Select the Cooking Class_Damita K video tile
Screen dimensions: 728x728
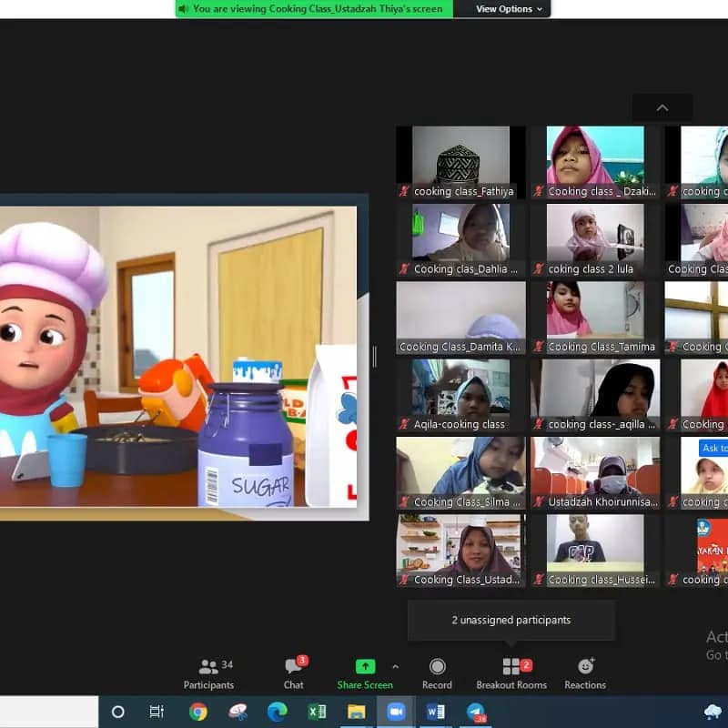[x=460, y=318]
